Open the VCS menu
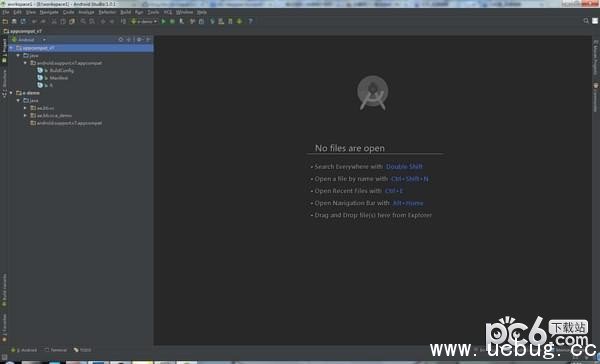Screen dimensions: 600x364 168,12
